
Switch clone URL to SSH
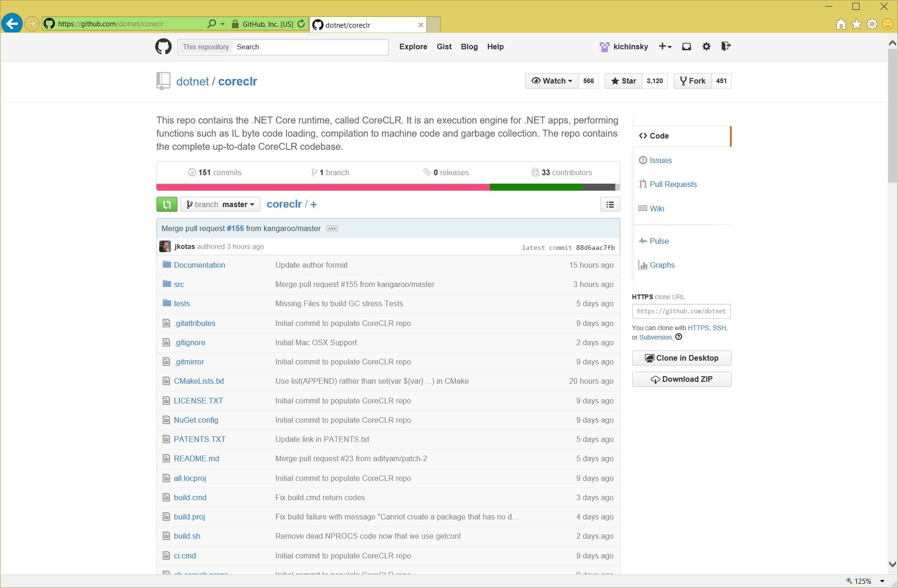719,328
